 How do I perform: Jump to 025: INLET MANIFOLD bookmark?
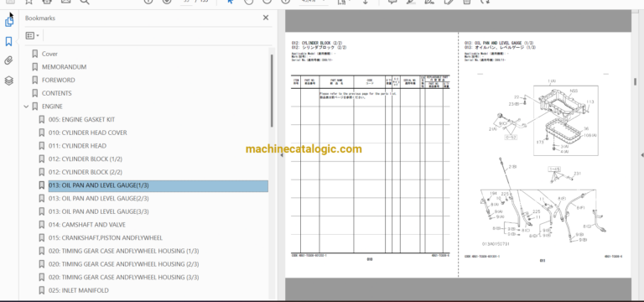click(79, 290)
